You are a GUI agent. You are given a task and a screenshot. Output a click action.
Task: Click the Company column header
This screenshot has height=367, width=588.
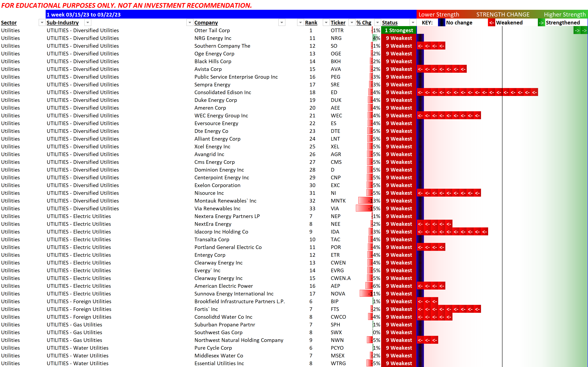pos(206,23)
